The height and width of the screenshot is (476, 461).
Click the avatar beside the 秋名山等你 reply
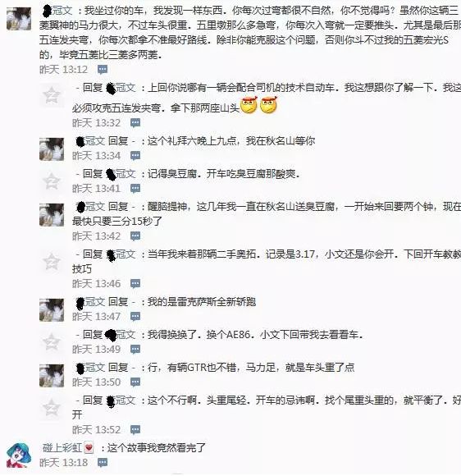[52, 149]
